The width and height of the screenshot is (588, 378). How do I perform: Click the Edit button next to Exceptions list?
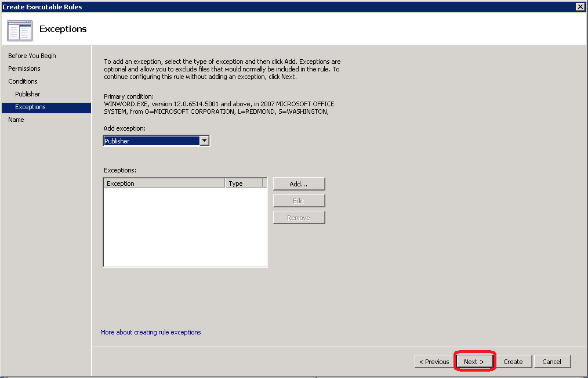299,201
